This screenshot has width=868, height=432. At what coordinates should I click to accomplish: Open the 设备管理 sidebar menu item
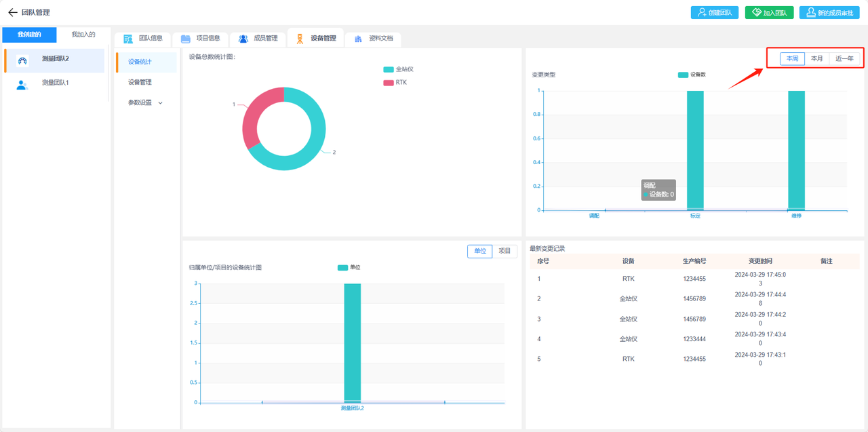coord(140,82)
